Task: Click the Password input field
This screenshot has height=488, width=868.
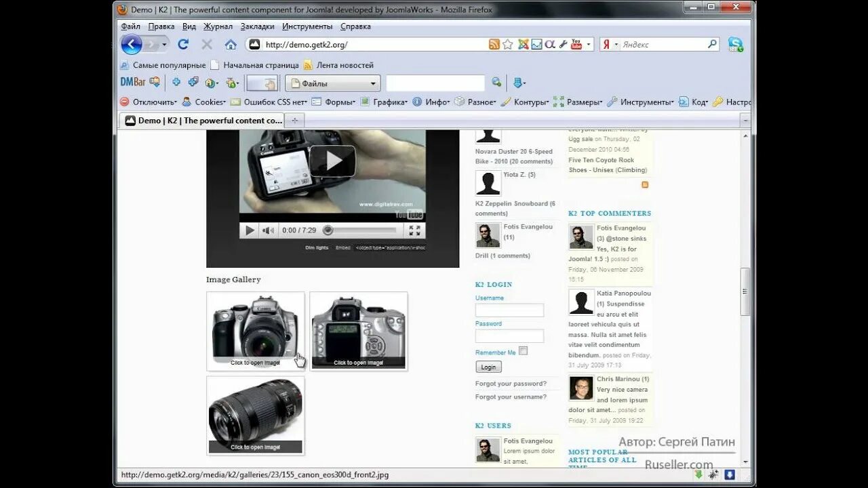Action: coord(509,336)
